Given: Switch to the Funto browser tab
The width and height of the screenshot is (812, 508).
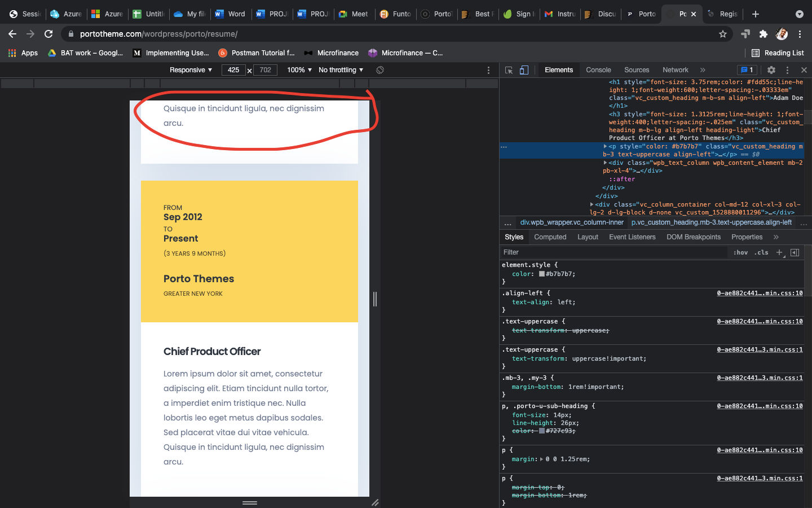Looking at the screenshot, I should tap(395, 14).
